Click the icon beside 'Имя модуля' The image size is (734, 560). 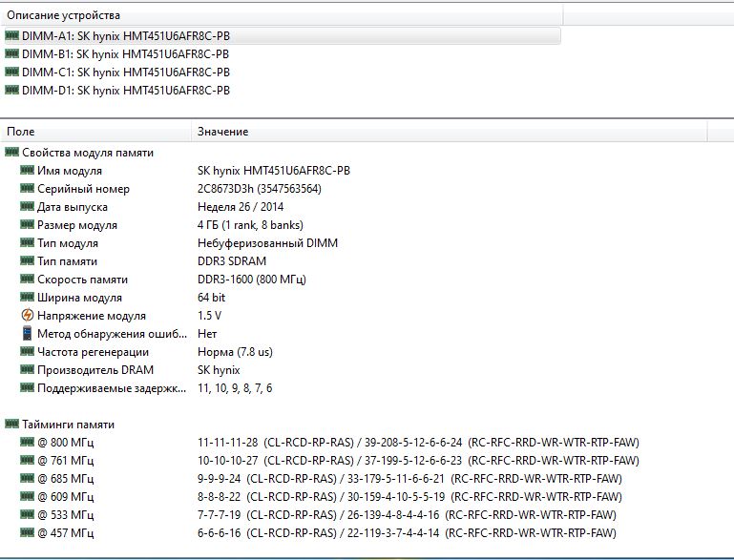pyautogui.click(x=27, y=171)
